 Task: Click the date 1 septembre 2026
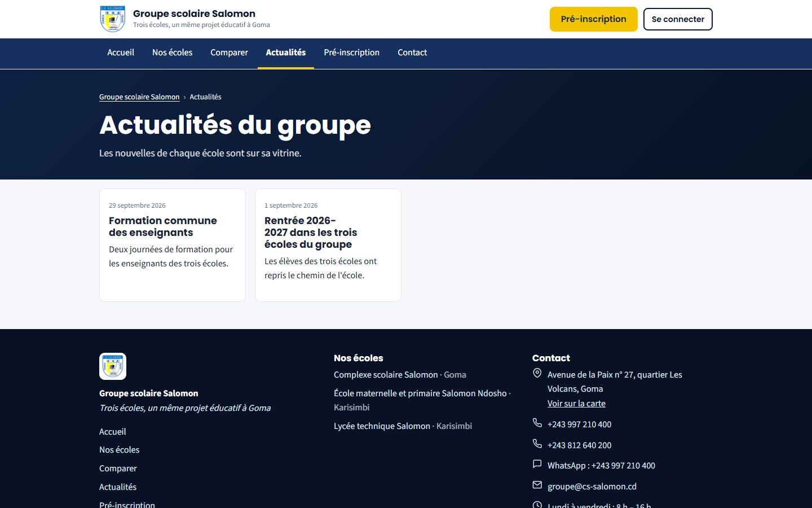pyautogui.click(x=291, y=205)
